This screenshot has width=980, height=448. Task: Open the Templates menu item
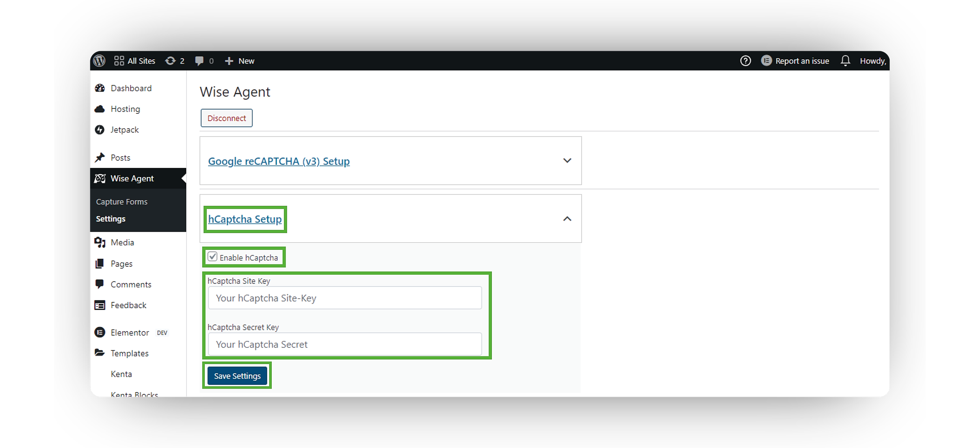point(129,353)
